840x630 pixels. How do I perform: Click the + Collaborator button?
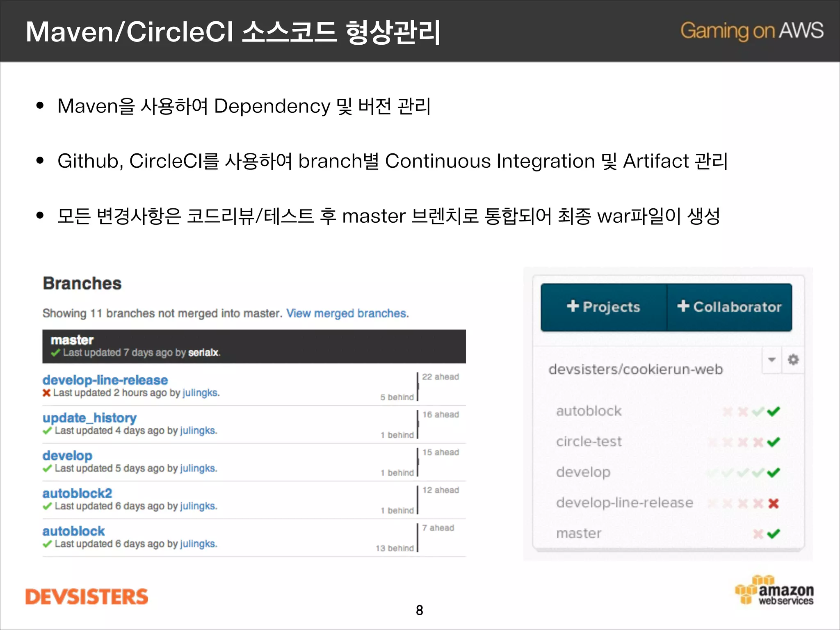tap(729, 307)
